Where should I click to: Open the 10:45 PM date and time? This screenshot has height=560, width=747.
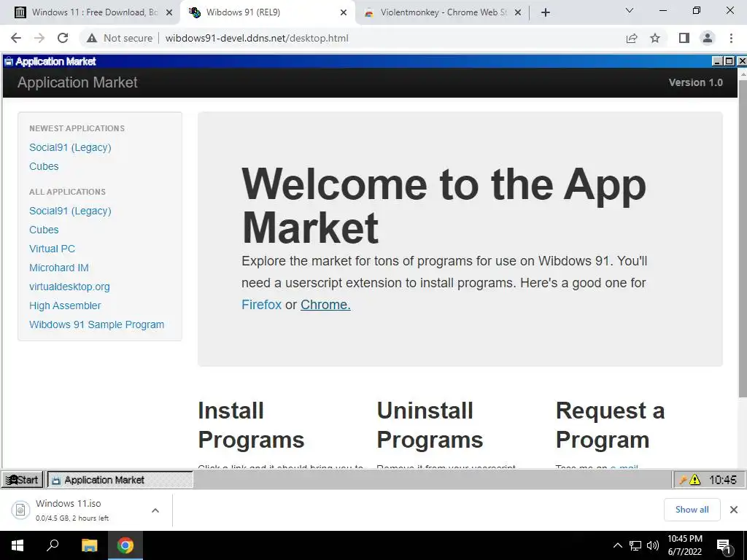tap(684, 545)
